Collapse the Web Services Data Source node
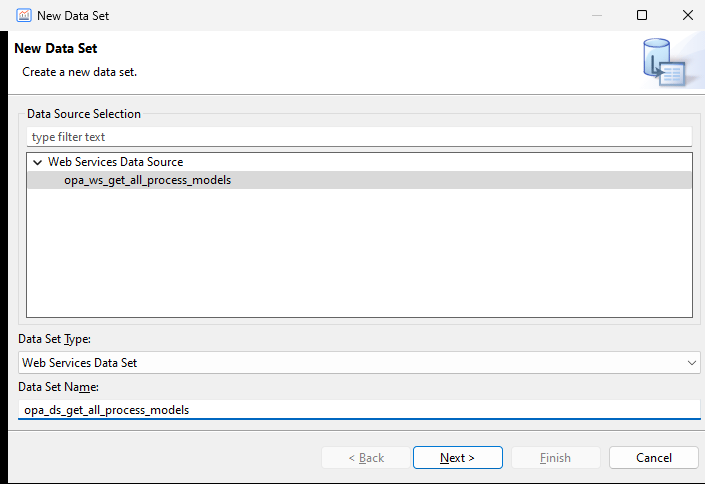This screenshot has width=705, height=484. pyautogui.click(x=38, y=162)
